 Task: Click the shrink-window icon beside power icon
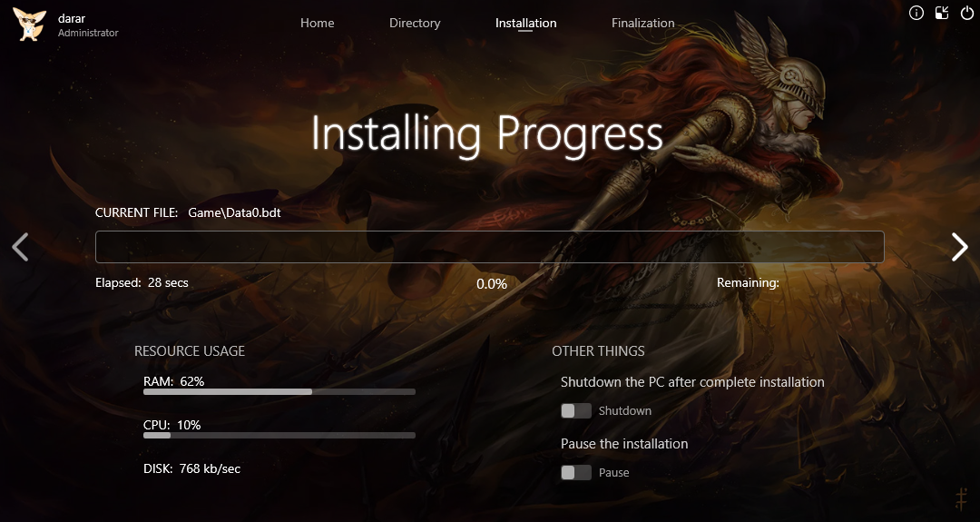(942, 13)
